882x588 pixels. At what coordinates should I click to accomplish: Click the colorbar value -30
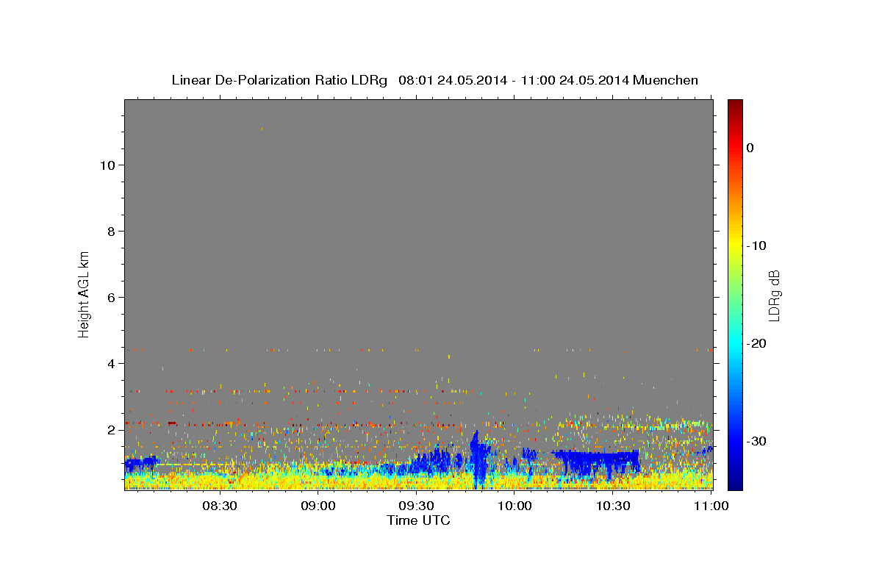coord(758,441)
